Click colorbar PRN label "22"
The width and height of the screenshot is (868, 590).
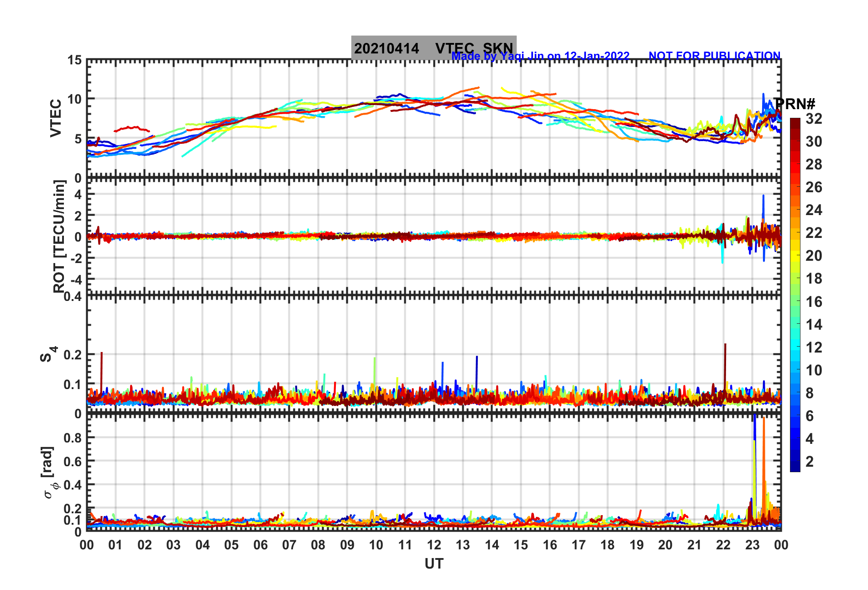click(x=814, y=233)
